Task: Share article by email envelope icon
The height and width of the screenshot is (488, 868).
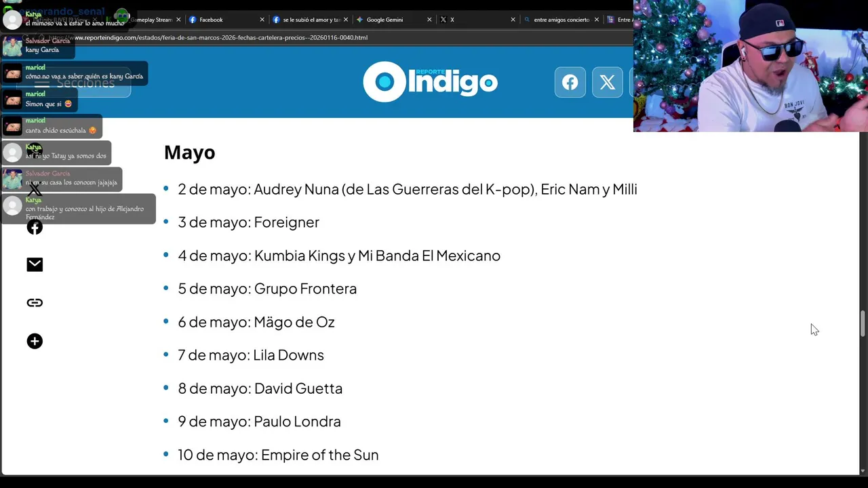Action: (x=35, y=264)
